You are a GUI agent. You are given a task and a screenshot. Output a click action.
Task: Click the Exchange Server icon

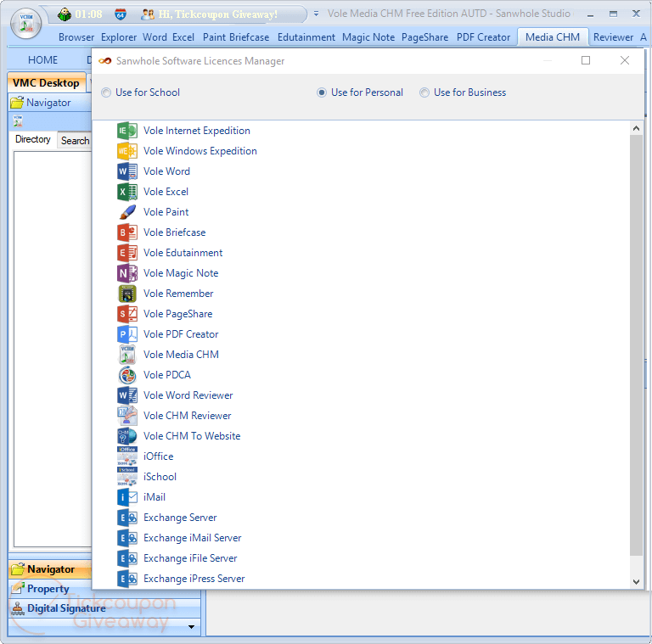(x=127, y=518)
